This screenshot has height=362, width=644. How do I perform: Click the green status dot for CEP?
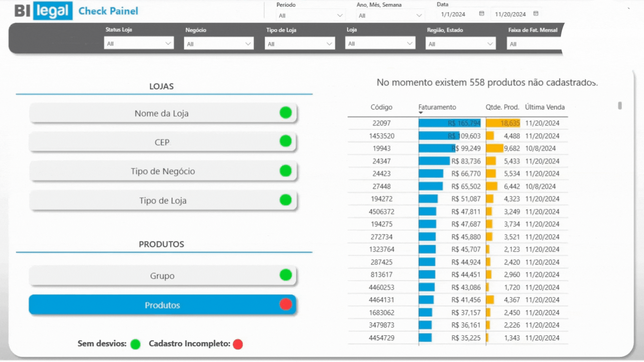click(x=285, y=141)
